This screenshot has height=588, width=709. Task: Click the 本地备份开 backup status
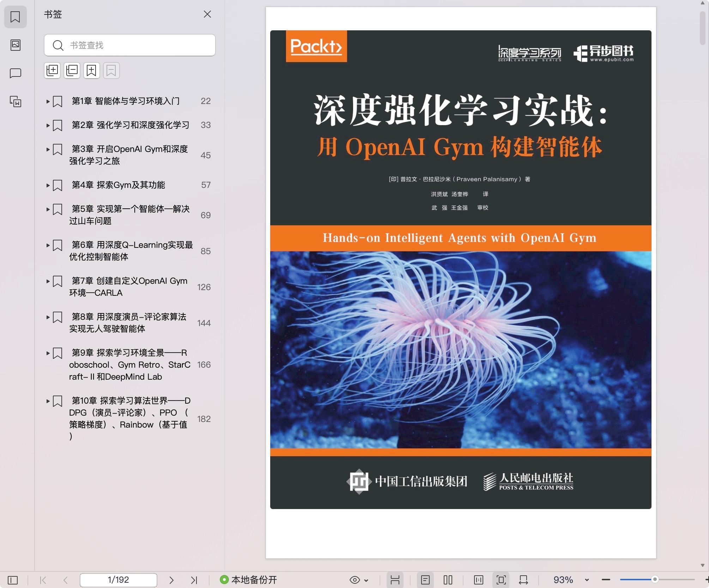tap(248, 580)
